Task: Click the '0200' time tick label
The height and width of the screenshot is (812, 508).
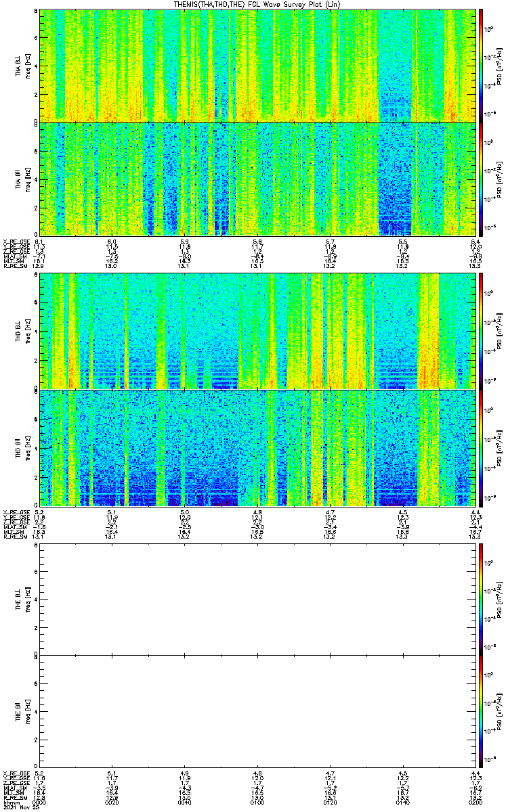Action: [x=474, y=803]
